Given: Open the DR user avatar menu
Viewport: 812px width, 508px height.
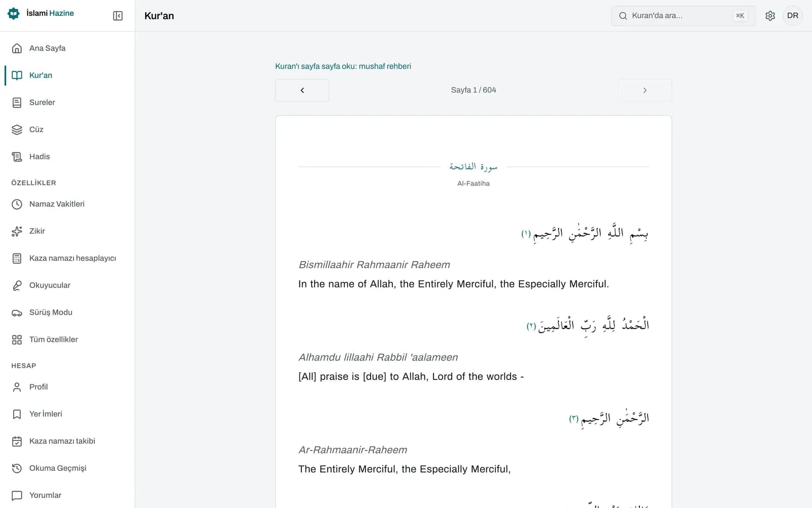Looking at the screenshot, I should click(x=793, y=16).
